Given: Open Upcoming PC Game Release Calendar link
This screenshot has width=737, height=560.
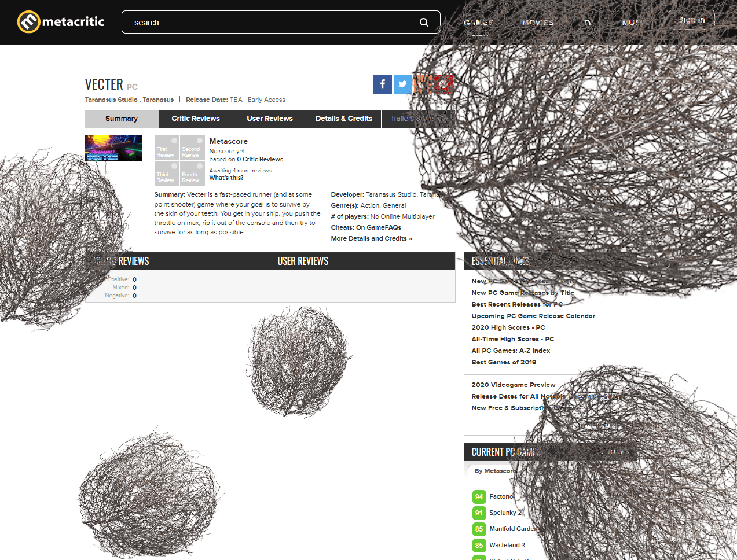Looking at the screenshot, I should 533,316.
